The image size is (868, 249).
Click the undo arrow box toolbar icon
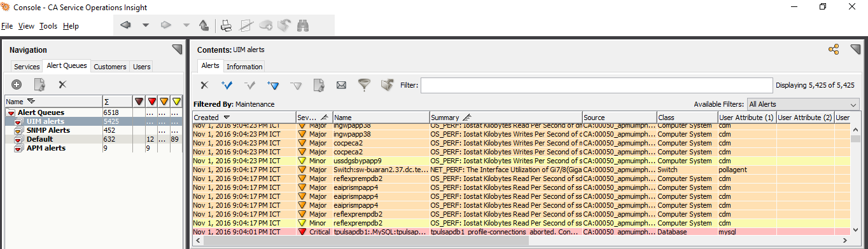pyautogui.click(x=284, y=25)
